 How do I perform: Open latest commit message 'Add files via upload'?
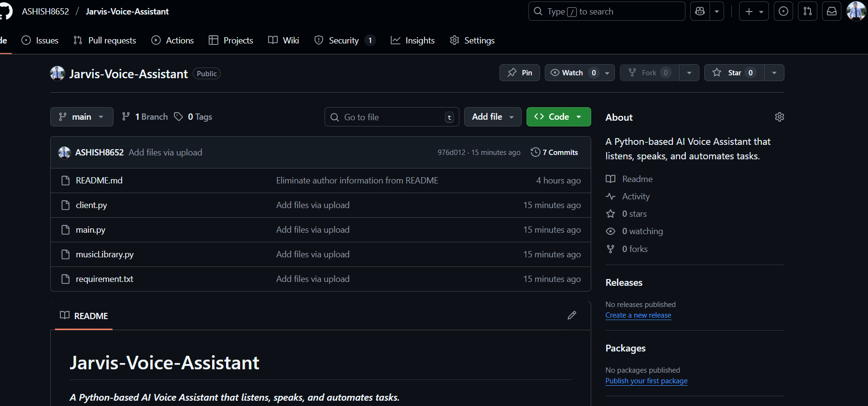tap(165, 153)
